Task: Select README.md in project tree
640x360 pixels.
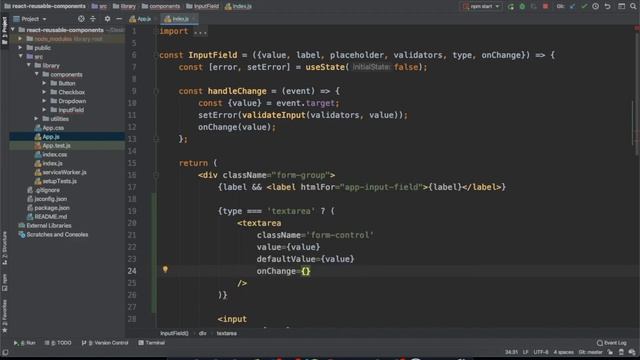Action: (x=51, y=217)
